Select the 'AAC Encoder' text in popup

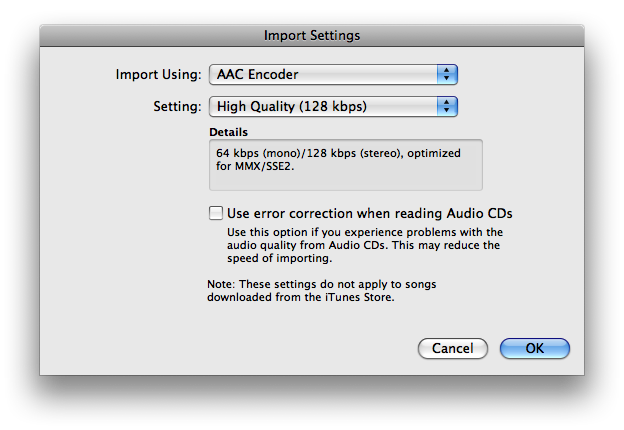click(x=257, y=74)
